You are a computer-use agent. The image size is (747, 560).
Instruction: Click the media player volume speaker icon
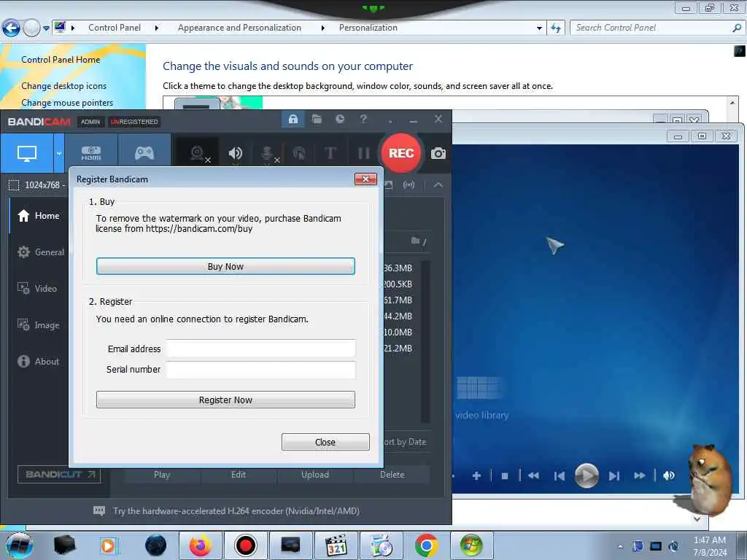click(x=670, y=475)
